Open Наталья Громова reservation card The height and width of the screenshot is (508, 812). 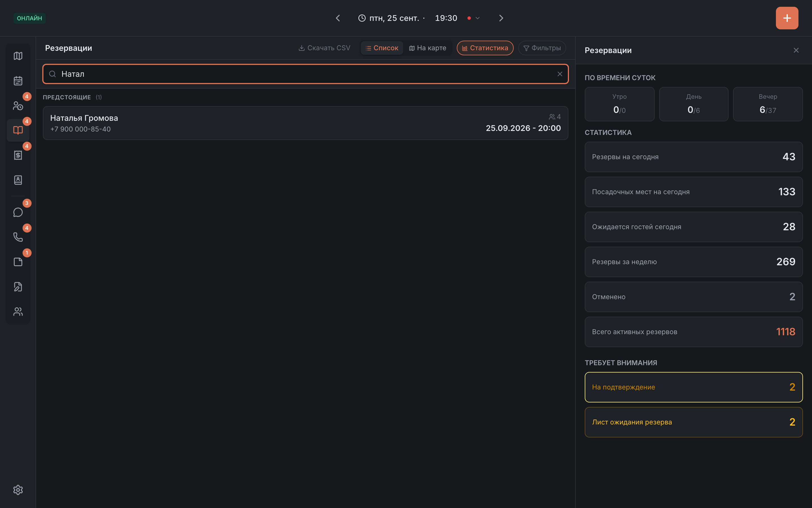[x=305, y=123]
